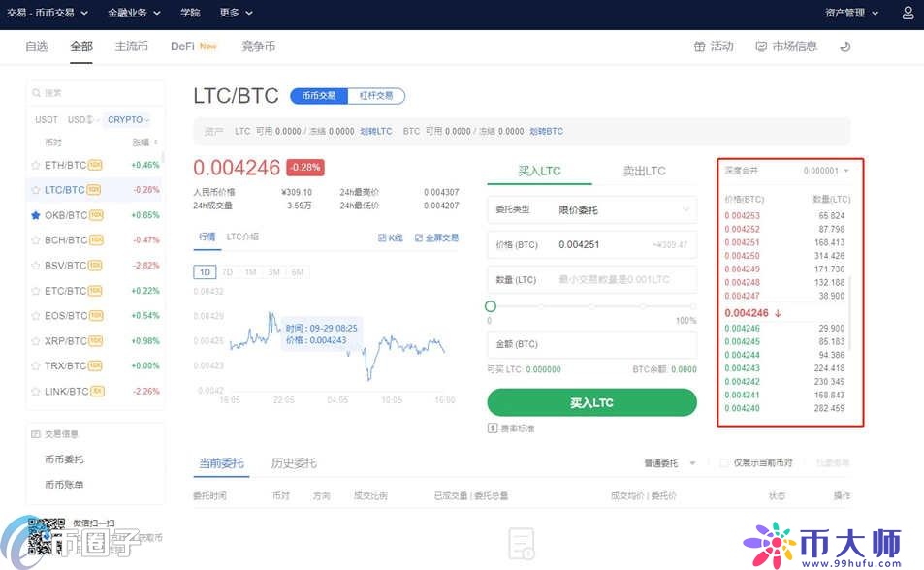
Task: Open 费率标准 fee icon
Action: 493,427
